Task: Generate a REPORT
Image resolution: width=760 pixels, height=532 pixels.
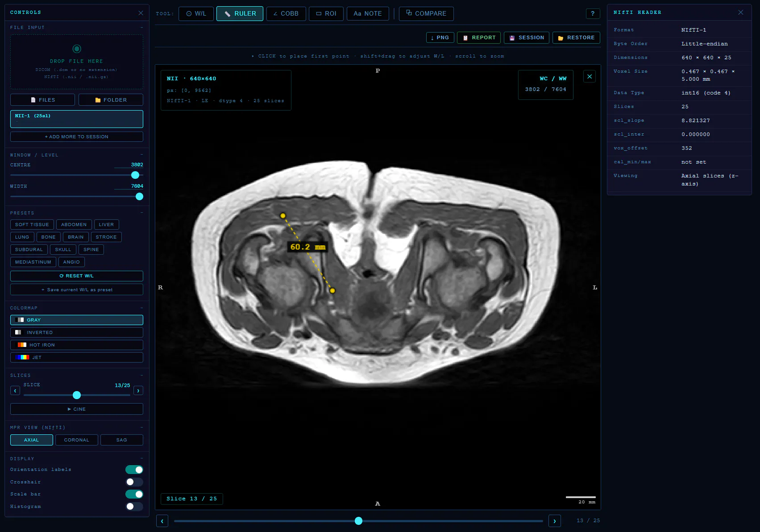Action: (x=479, y=38)
